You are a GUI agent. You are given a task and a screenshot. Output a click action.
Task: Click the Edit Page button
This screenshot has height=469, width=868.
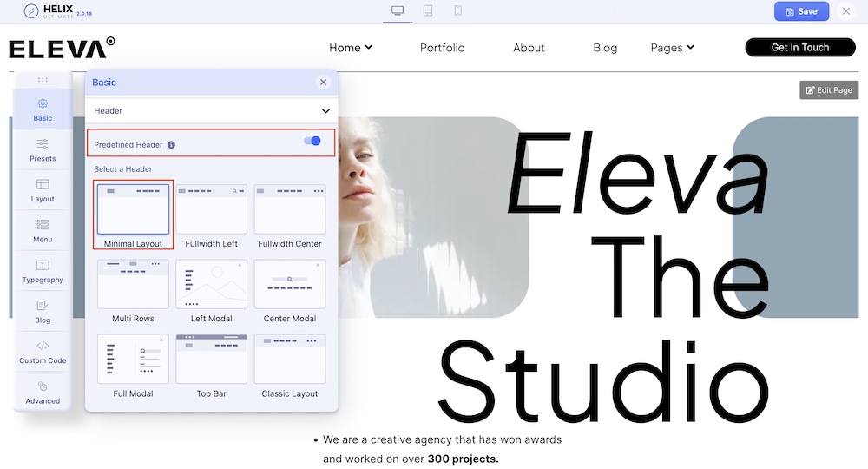(829, 90)
